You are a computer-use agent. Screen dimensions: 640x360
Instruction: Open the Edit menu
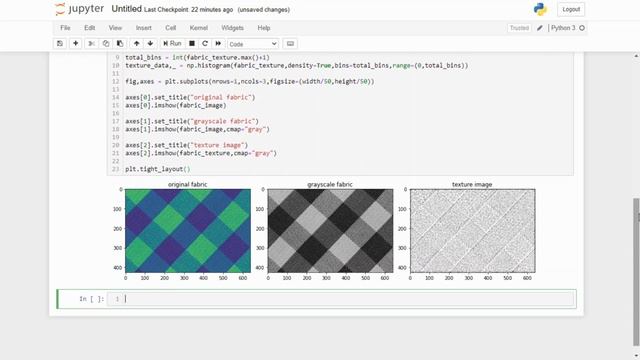tap(89, 28)
